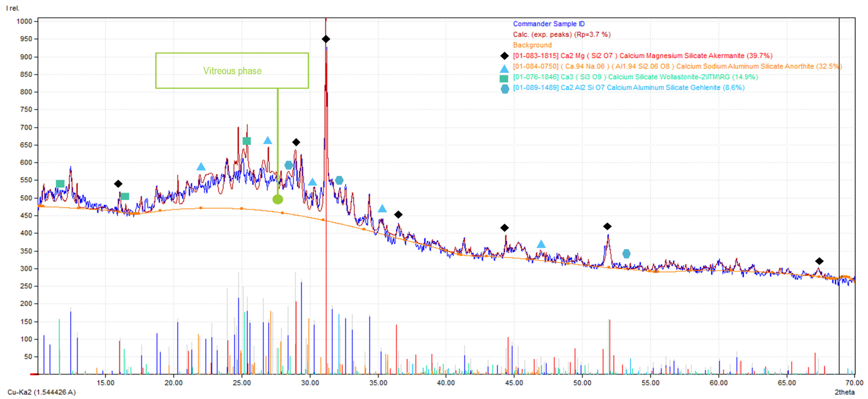Click the black diamond above the 44-degree peak
Image resolution: width=868 pixels, height=399 pixels.
tap(505, 228)
